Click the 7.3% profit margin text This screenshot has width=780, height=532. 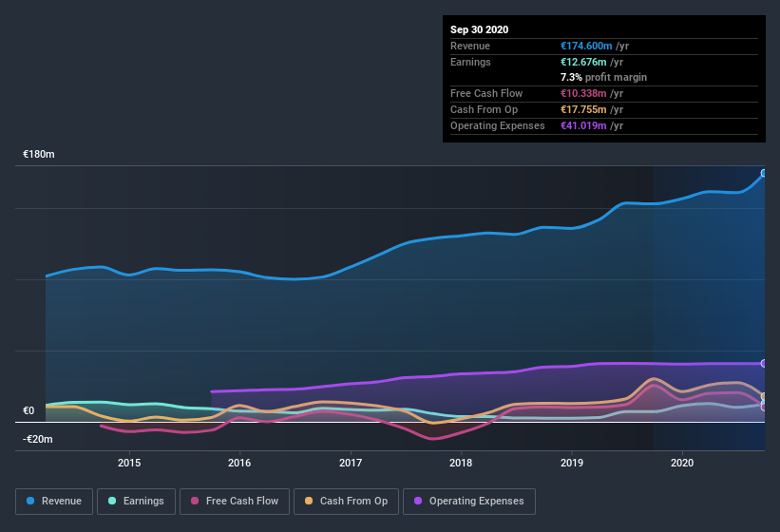tap(604, 77)
